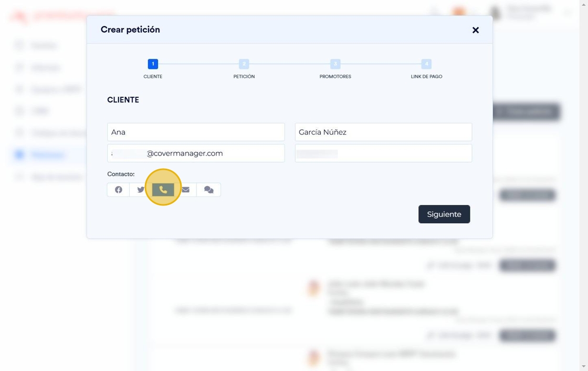
Task: Close the Crear petición dialog
Action: click(476, 30)
